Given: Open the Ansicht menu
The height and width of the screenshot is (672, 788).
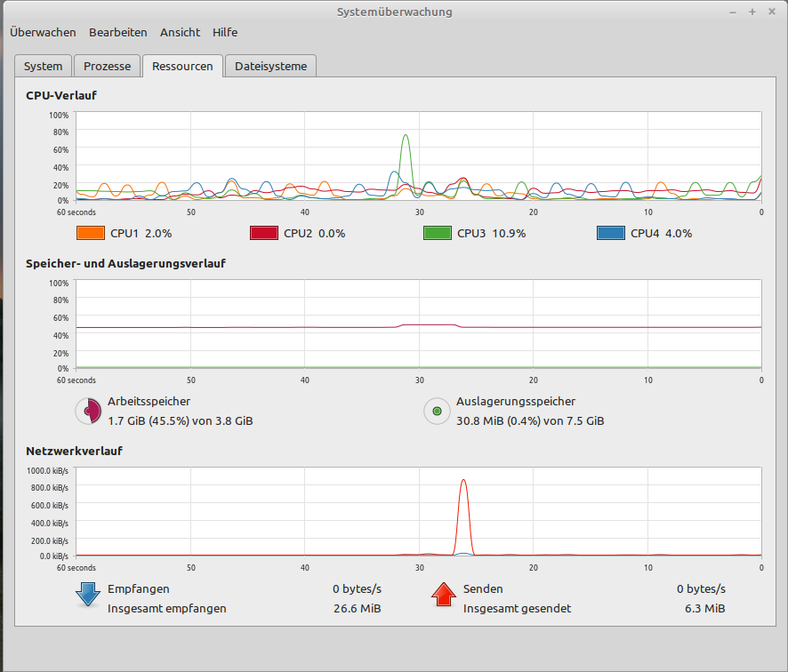Looking at the screenshot, I should 180,32.
